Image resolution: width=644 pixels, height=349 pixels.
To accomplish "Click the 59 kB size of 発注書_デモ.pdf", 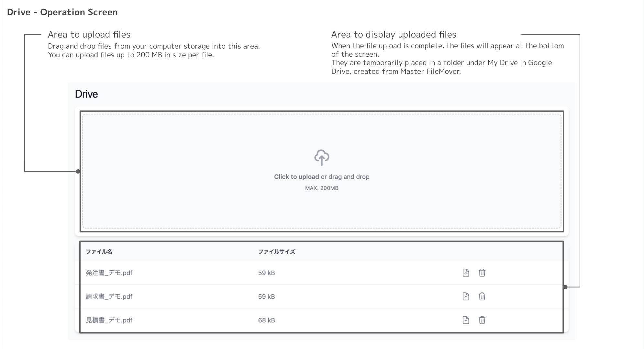I will pos(266,273).
